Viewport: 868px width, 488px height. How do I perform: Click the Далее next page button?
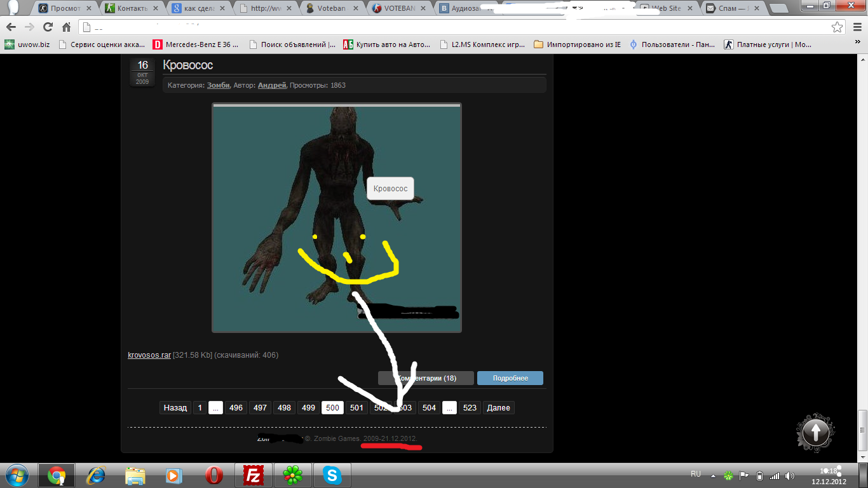pos(498,408)
